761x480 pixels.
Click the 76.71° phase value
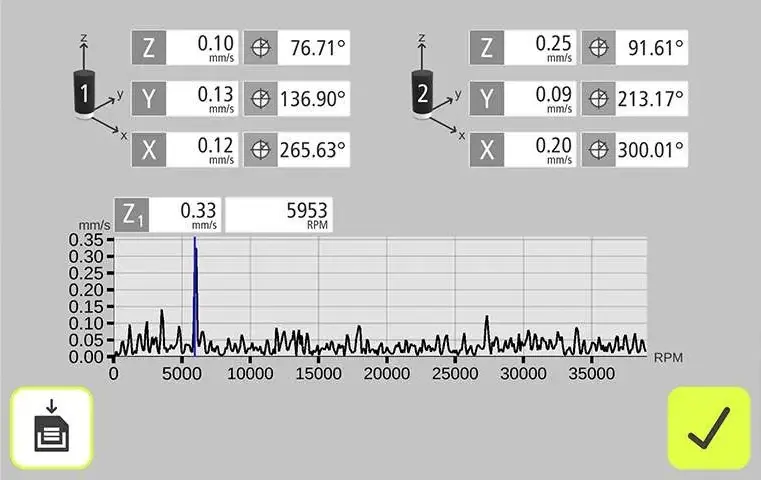[x=314, y=48]
